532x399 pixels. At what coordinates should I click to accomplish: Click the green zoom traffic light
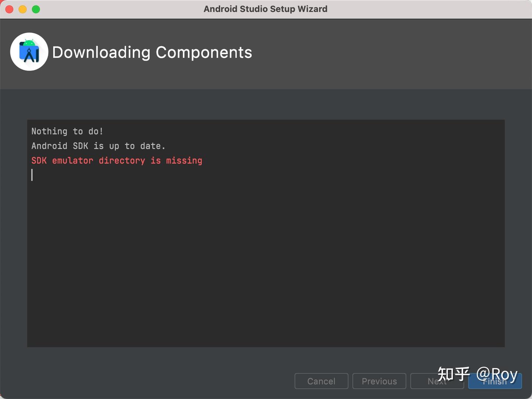tap(35, 9)
